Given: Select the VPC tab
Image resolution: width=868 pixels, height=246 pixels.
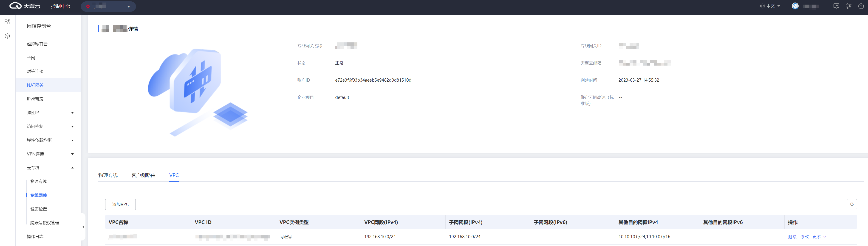Looking at the screenshot, I should (x=174, y=175).
